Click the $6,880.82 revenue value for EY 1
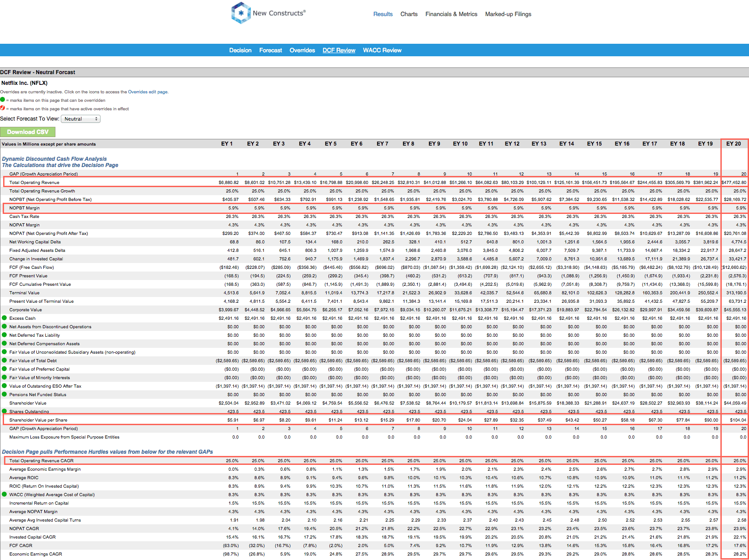The width and height of the screenshot is (749, 560). 228,182
